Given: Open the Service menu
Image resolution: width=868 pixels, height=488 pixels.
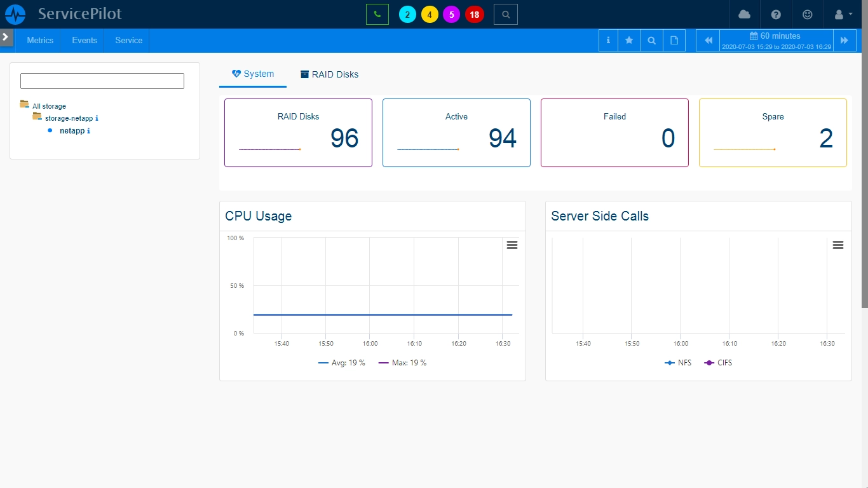Looking at the screenshot, I should click(x=129, y=40).
